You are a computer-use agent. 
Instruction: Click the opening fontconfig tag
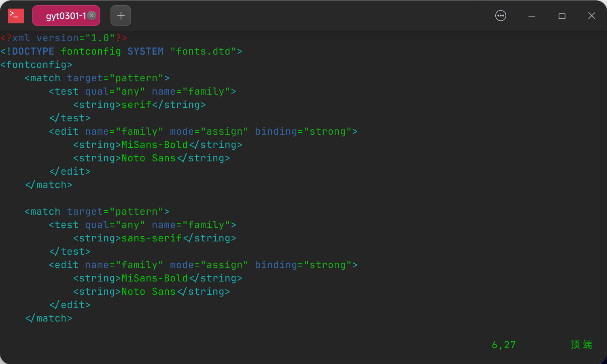pyautogui.click(x=36, y=64)
